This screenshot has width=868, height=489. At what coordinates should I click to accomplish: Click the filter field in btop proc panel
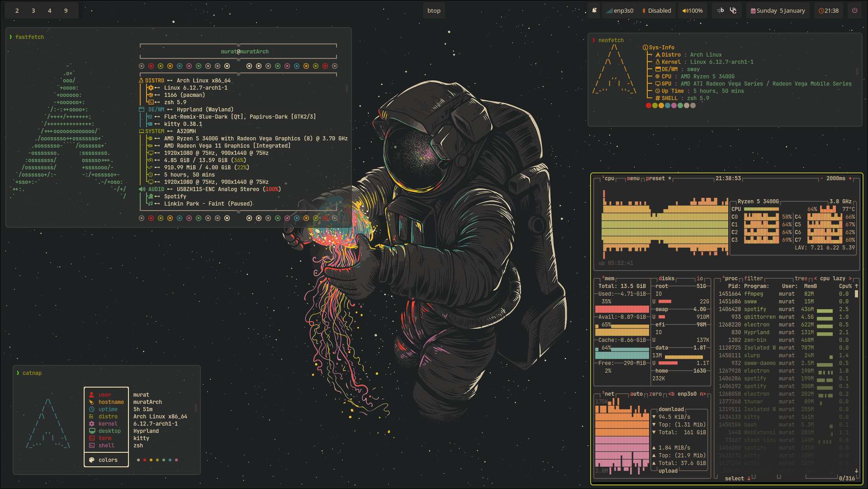click(x=754, y=278)
